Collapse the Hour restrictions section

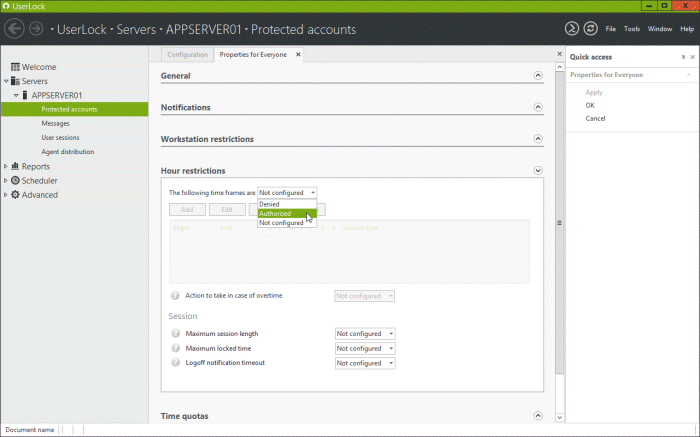538,171
